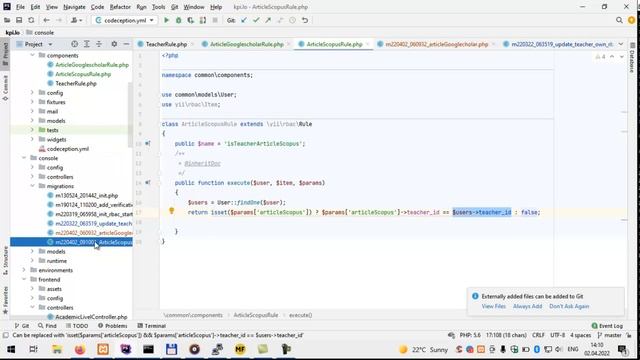
Task: Change CRLF line separator in status bar
Action: (538, 335)
